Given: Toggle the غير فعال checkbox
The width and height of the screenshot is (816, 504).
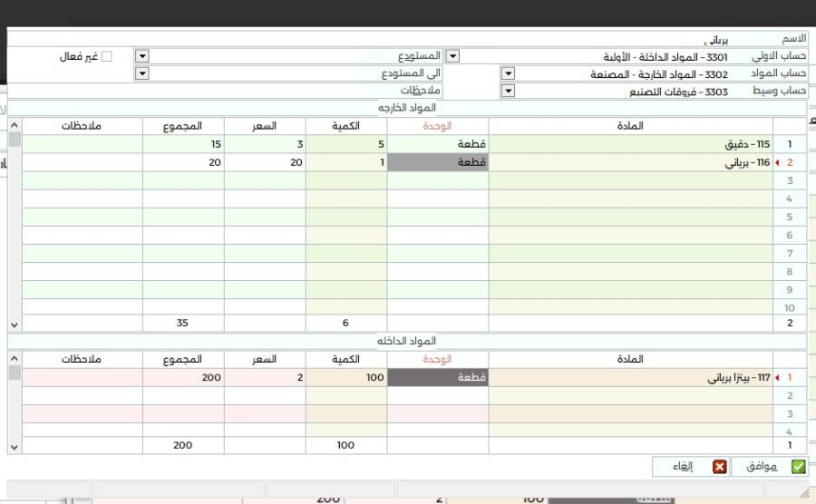Looking at the screenshot, I should click(107, 56).
